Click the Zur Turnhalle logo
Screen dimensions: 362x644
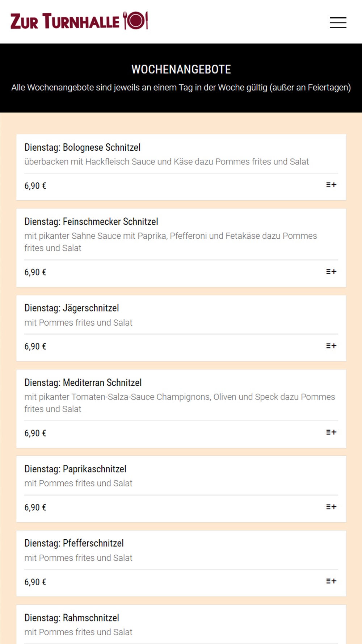[x=79, y=21]
